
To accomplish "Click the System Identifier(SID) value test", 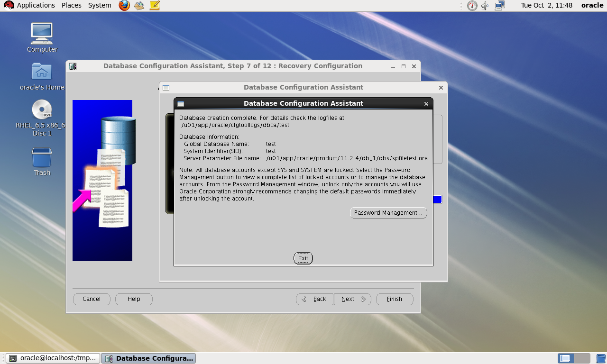I will [x=271, y=151].
